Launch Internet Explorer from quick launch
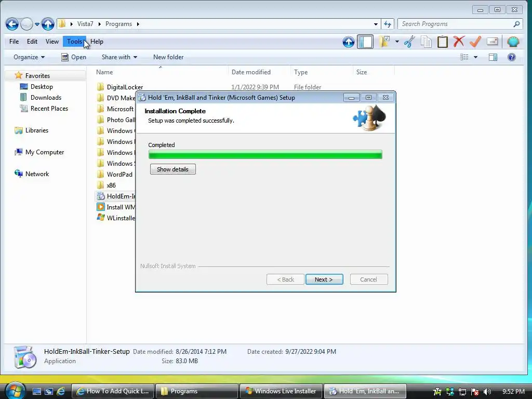This screenshot has width=532, height=399. pyautogui.click(x=61, y=391)
